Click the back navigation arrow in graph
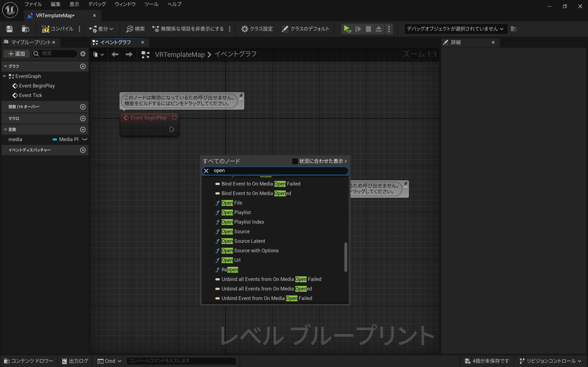The image size is (588, 367). (115, 54)
